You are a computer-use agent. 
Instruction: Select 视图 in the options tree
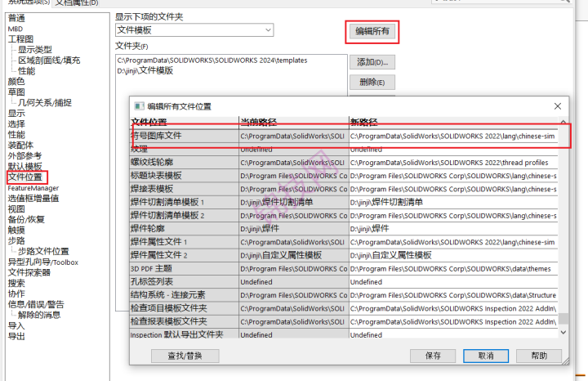click(16, 208)
